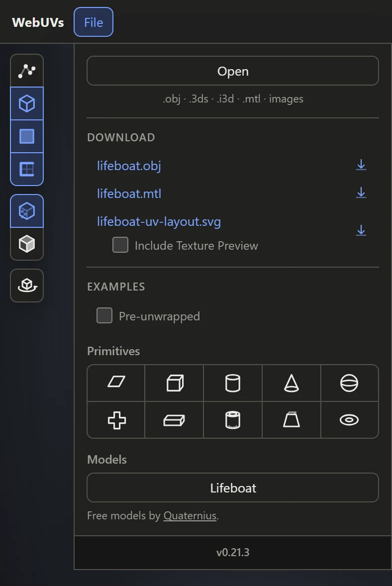The height and width of the screenshot is (586, 392).
Task: Toggle the 3D cube view icon
Action: point(27,103)
